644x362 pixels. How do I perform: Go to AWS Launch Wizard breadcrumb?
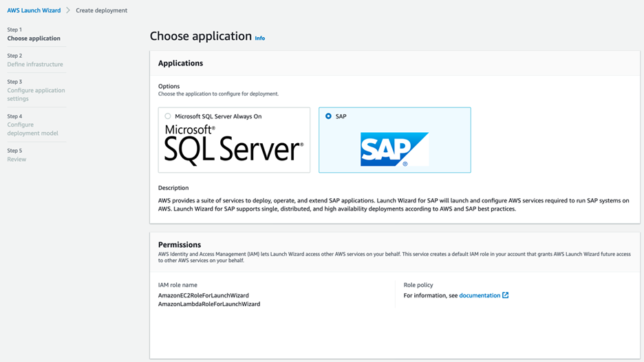click(34, 10)
